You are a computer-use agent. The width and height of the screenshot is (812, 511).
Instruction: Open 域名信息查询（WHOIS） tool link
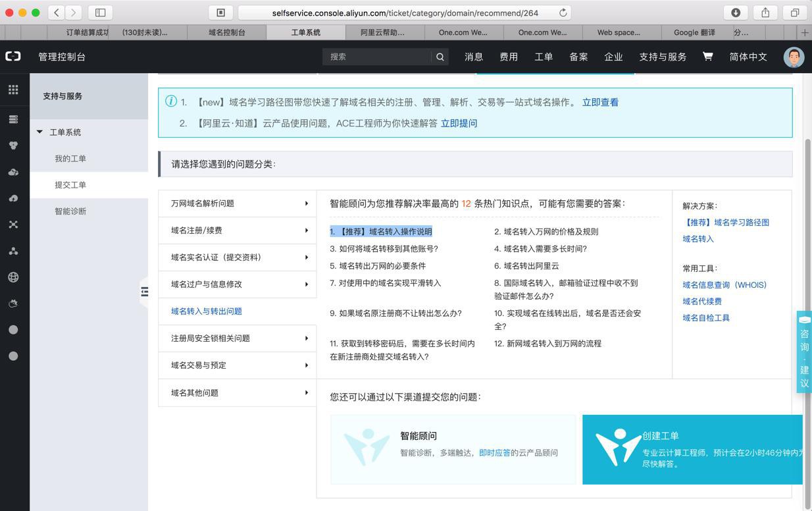(x=724, y=285)
